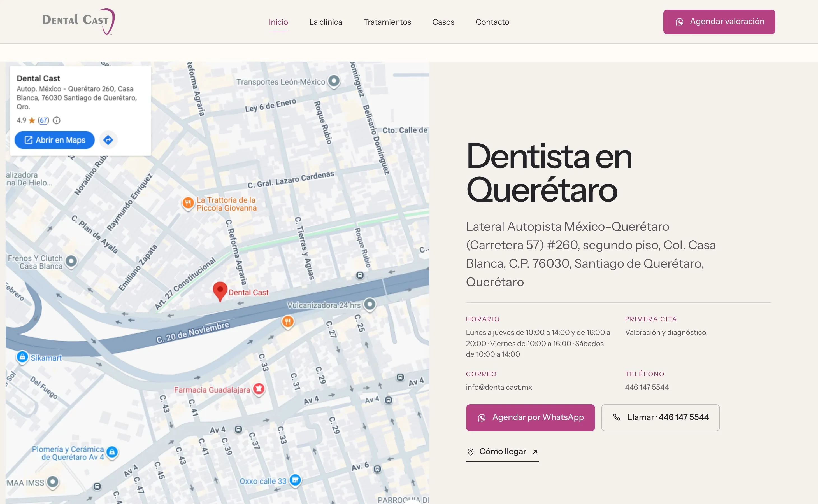Select Transportes León-México map marker

click(x=334, y=81)
